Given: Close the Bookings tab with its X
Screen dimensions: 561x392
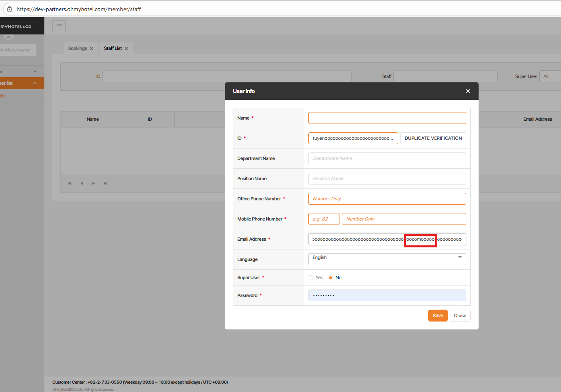Looking at the screenshot, I should 92,49.
